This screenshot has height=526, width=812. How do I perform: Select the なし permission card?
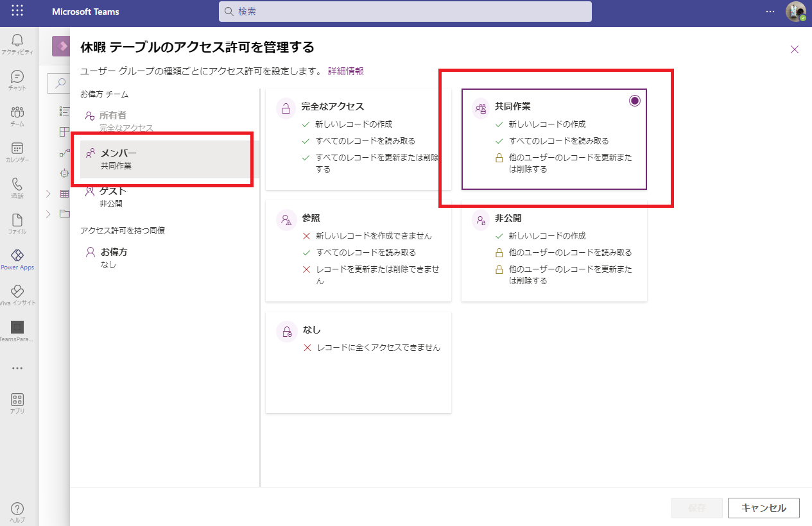(358, 362)
